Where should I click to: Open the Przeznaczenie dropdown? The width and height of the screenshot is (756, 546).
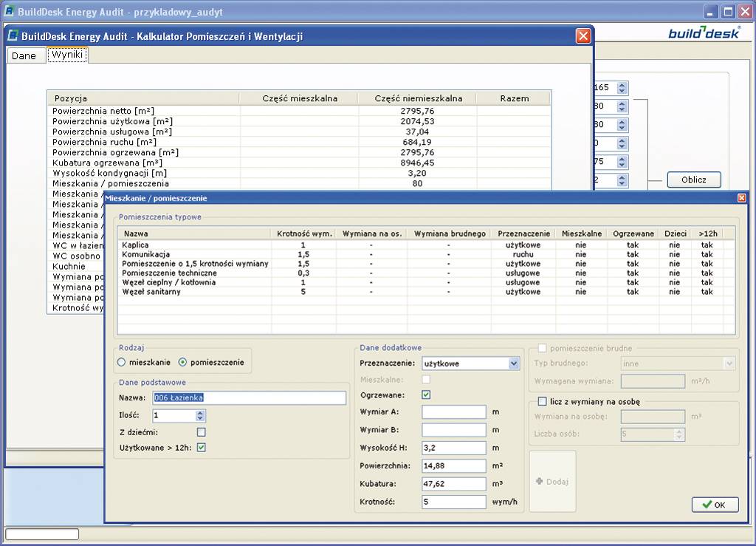(514, 364)
